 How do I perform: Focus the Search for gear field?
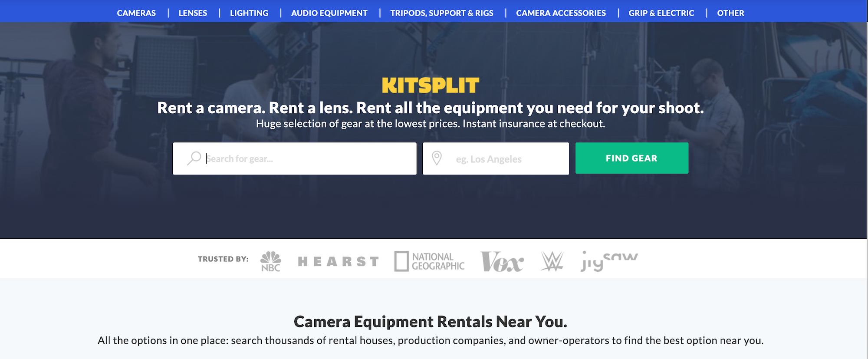click(295, 158)
